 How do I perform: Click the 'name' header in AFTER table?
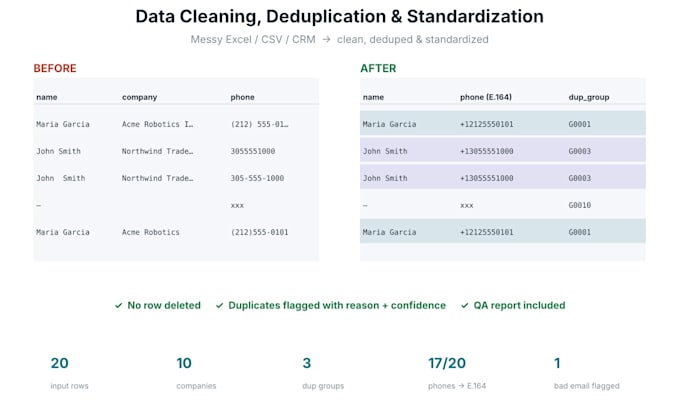(373, 97)
